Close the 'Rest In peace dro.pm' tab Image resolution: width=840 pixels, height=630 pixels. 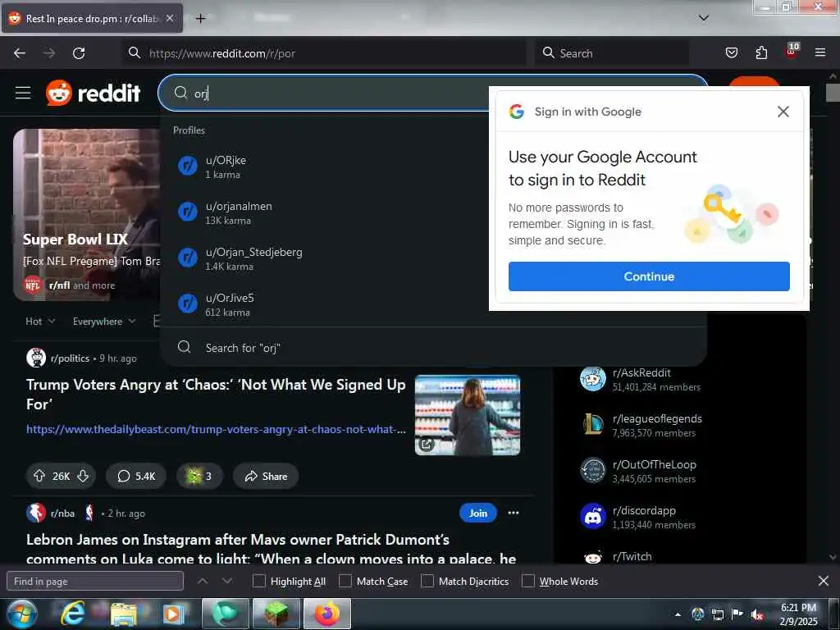[x=170, y=18]
